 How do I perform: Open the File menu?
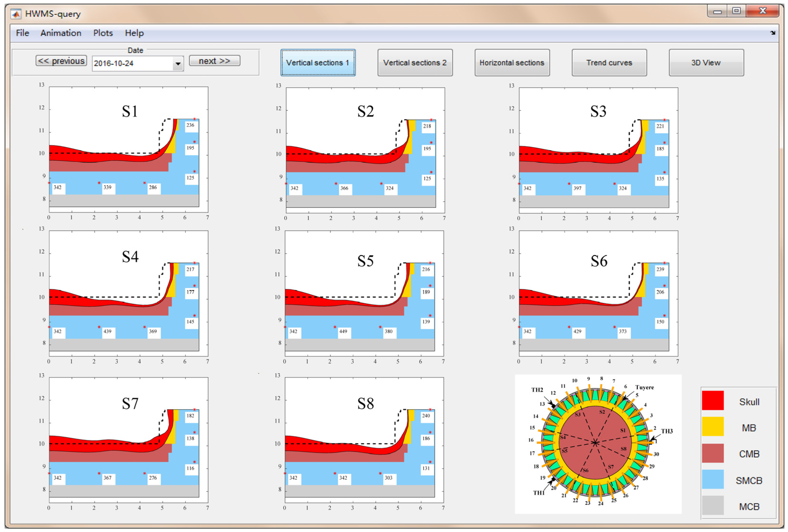[22, 33]
